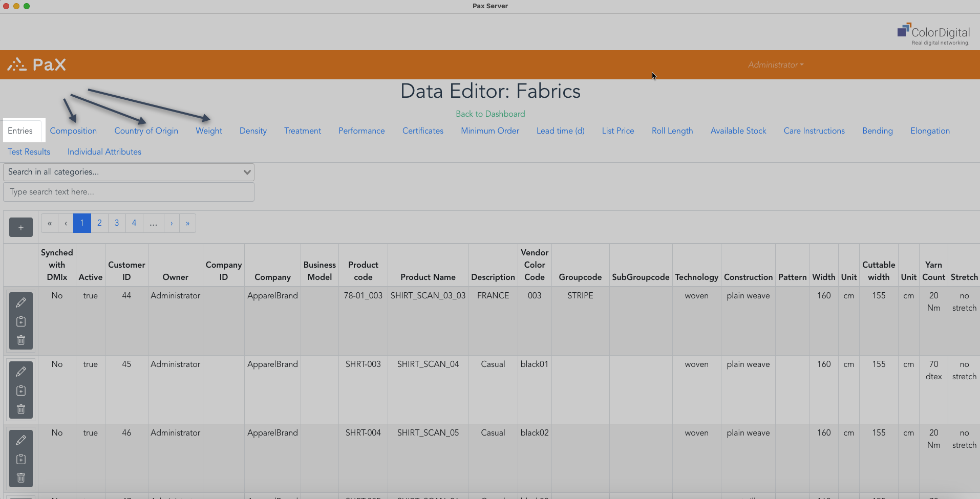980x499 pixels.
Task: Delete the SHIRT_SCAN_03_03 row with the trash icon
Action: [21, 340]
